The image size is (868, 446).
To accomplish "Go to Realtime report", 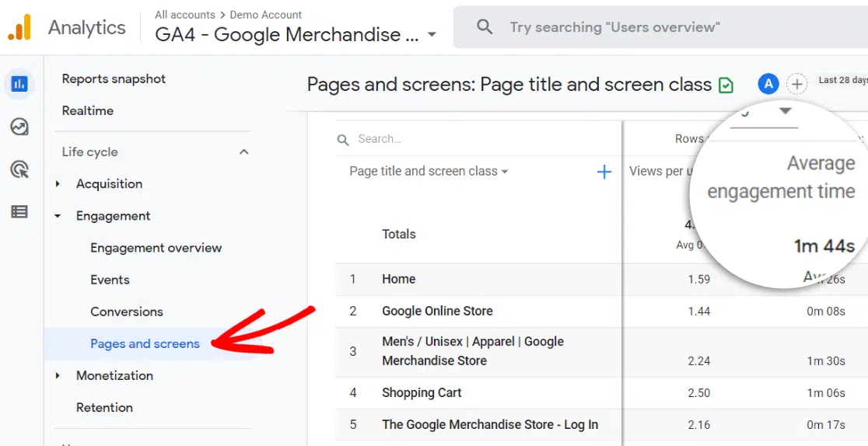I will pos(87,110).
